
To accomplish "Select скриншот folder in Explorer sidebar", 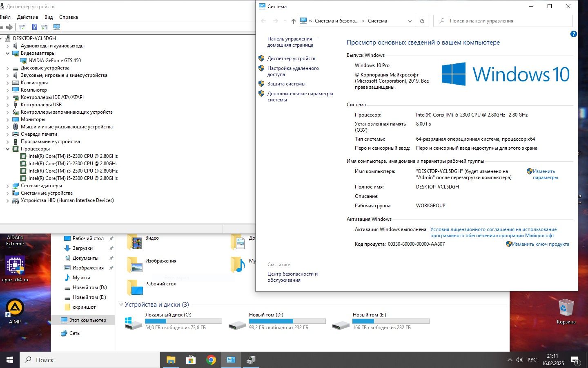I will pyautogui.click(x=84, y=307).
